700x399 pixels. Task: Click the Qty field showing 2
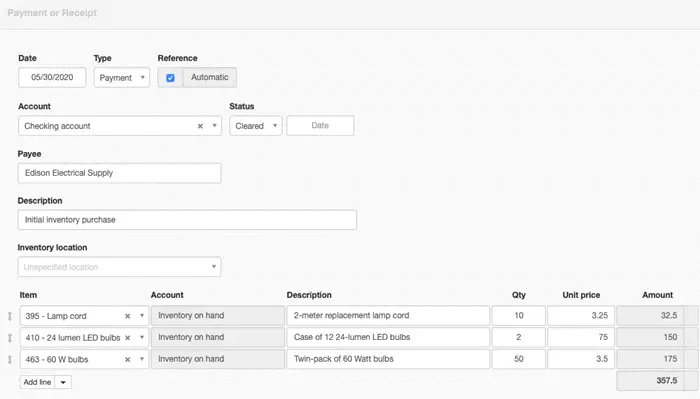tap(518, 337)
